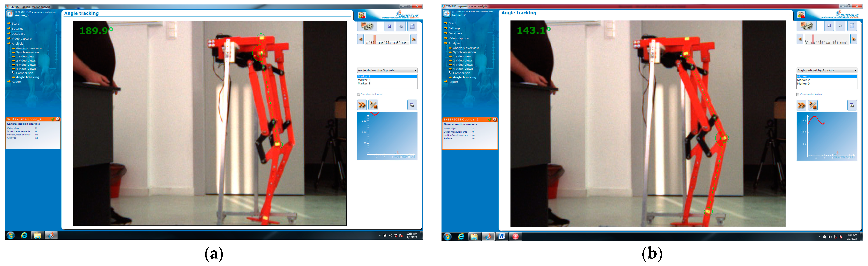The height and width of the screenshot is (266, 868).
Task: Collapse the Geonea_2 session panel in screenshot (a)
Action: [x=58, y=119]
